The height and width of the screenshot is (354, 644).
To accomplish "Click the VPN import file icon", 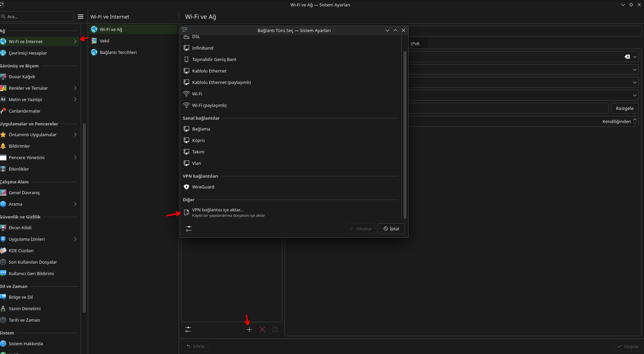I will pyautogui.click(x=186, y=212).
